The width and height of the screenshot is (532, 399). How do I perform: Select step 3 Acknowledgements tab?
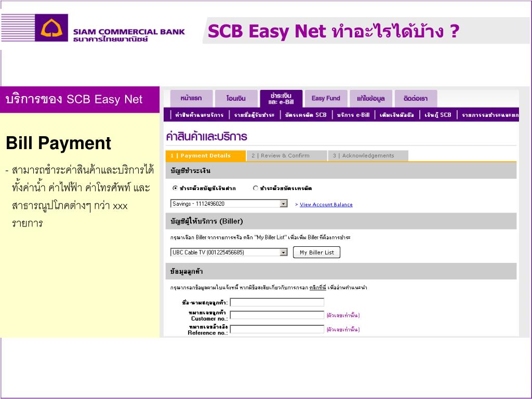click(368, 156)
